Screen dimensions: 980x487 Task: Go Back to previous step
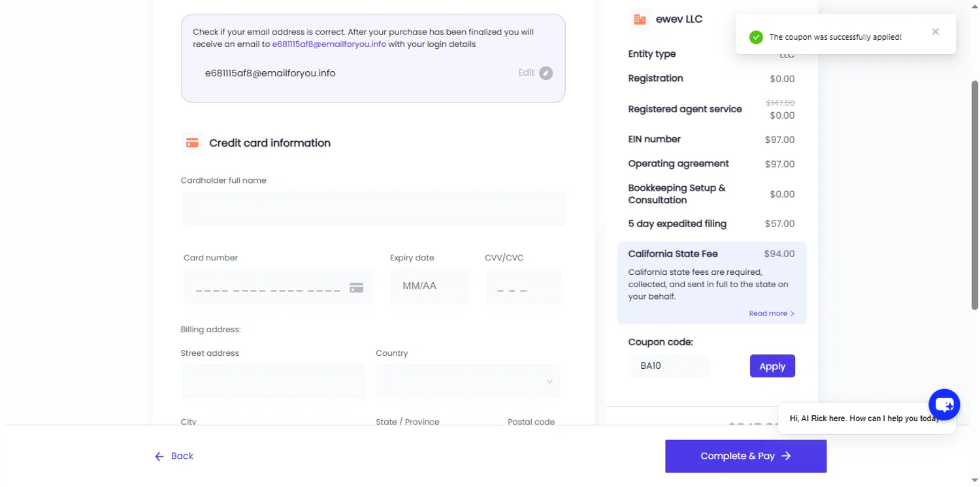pyautogui.click(x=174, y=456)
